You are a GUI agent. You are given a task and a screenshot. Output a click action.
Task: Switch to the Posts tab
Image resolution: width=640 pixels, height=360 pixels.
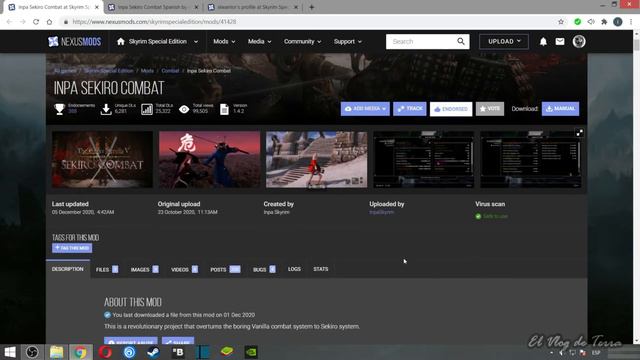coord(225,269)
